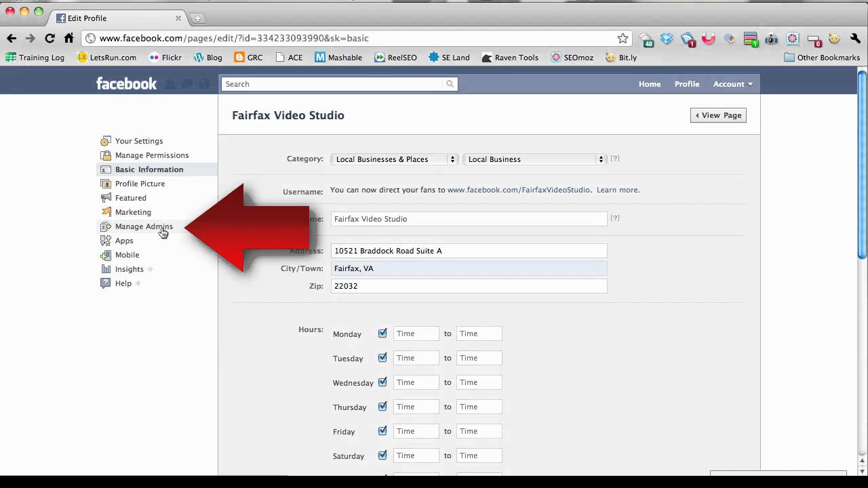Follow the facebook.com/FairfaxVideoStudio link
868x488 pixels.
click(519, 190)
